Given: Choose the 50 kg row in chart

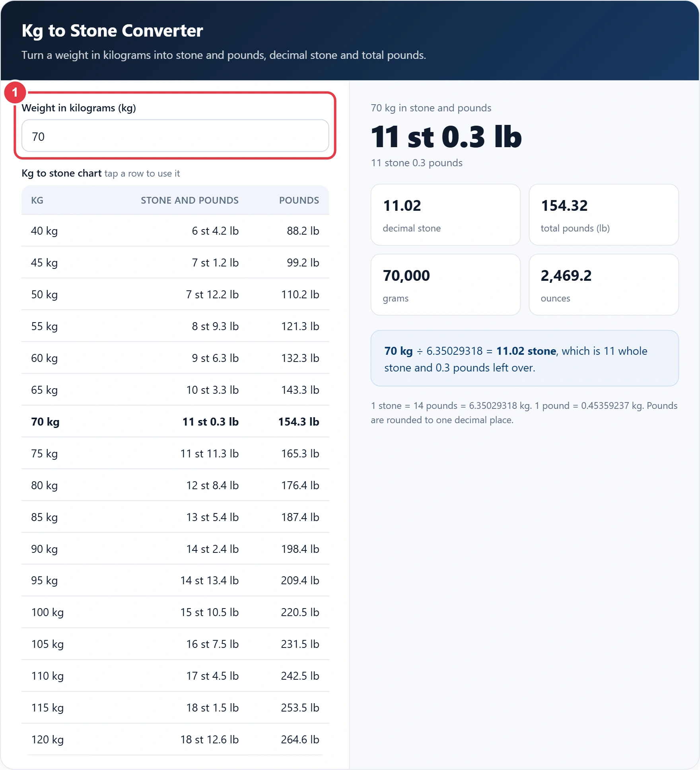Looking at the screenshot, I should (x=175, y=294).
